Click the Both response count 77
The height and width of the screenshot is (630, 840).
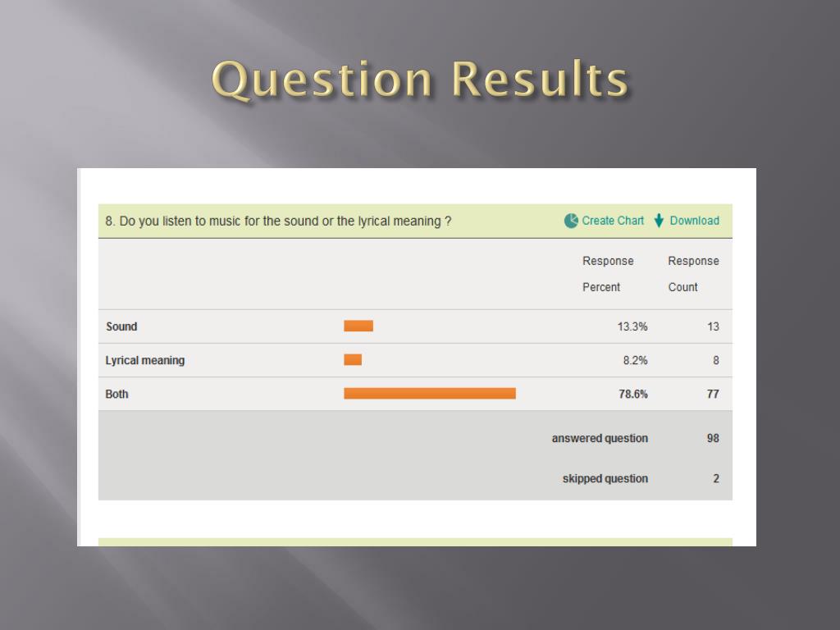[x=713, y=395]
